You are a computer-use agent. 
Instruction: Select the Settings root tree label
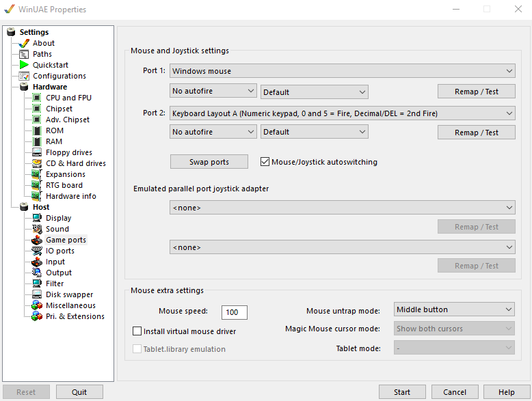click(34, 32)
